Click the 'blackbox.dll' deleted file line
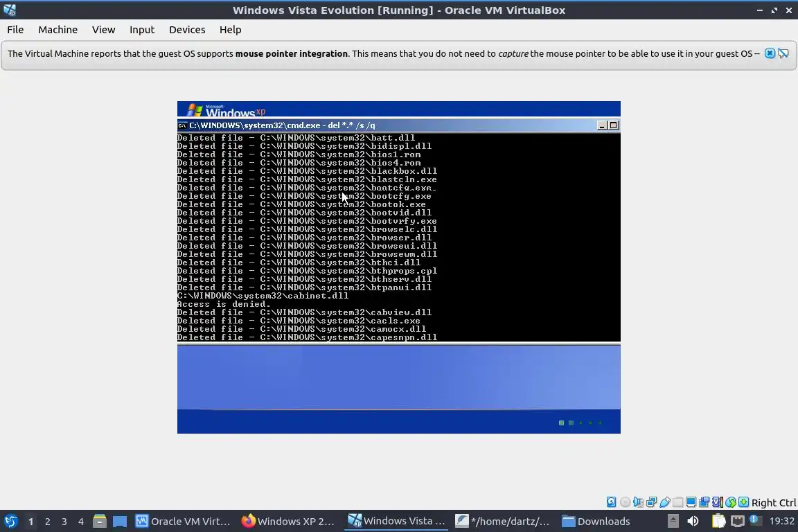Image resolution: width=798 pixels, height=532 pixels. pyautogui.click(x=307, y=171)
